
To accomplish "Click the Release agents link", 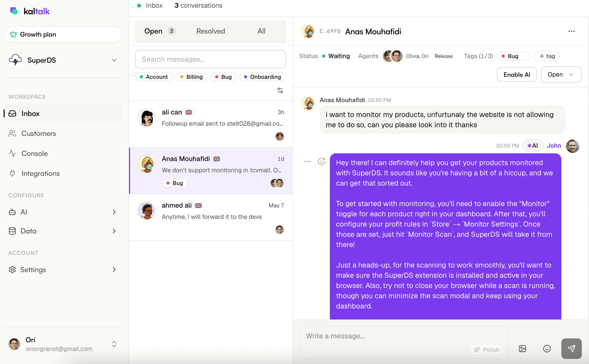I will pos(443,56).
